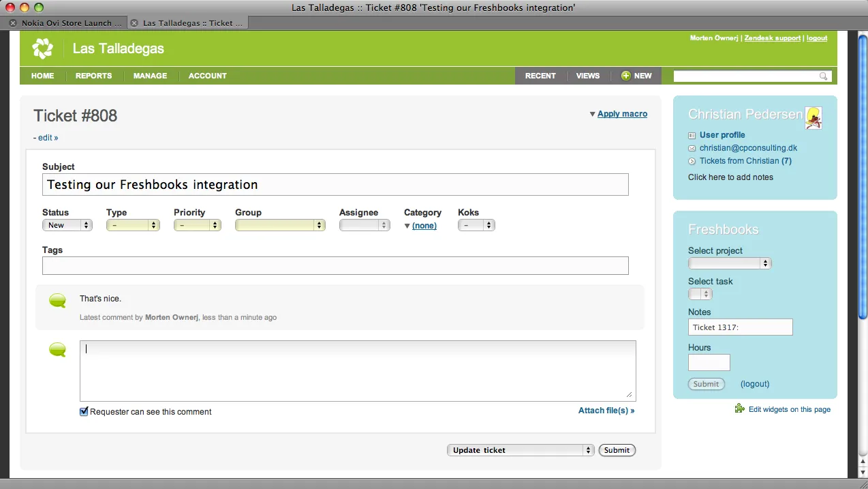Viewport: 868px width, 489px height.
Task: Click the green plus icon beside NEW
Action: pyautogui.click(x=625, y=76)
